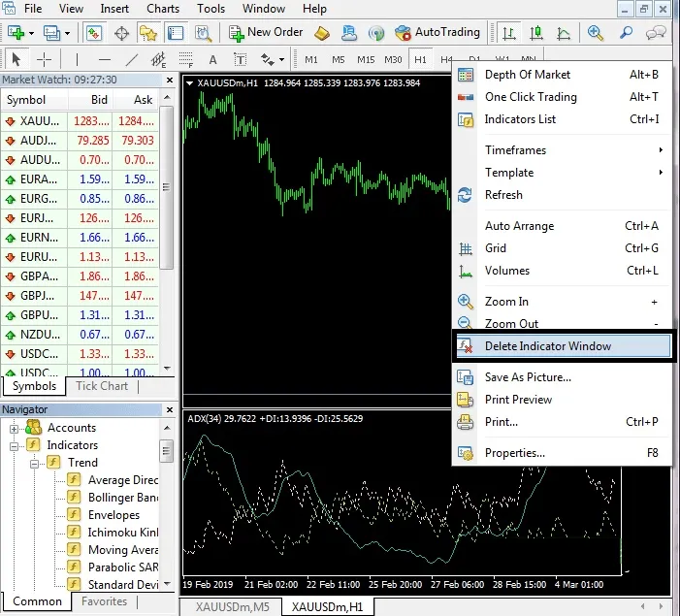Open chart Properties entry
This screenshot has width=680, height=616.
pyautogui.click(x=563, y=453)
